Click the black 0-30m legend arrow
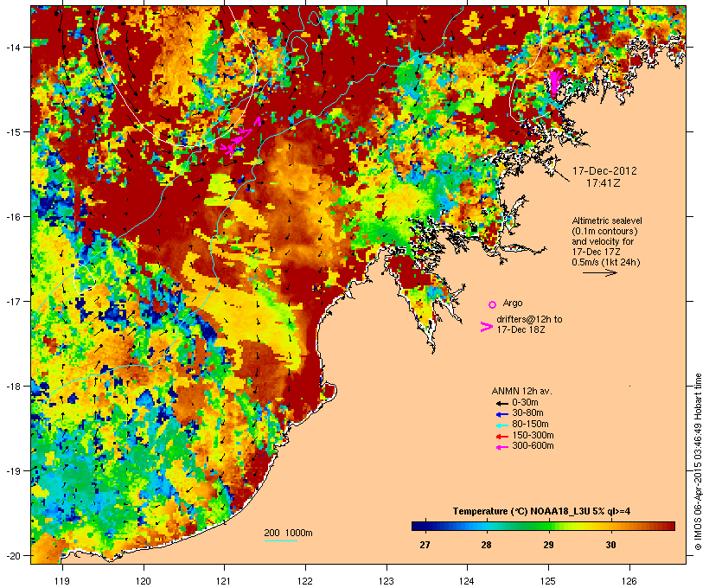 [x=501, y=404]
